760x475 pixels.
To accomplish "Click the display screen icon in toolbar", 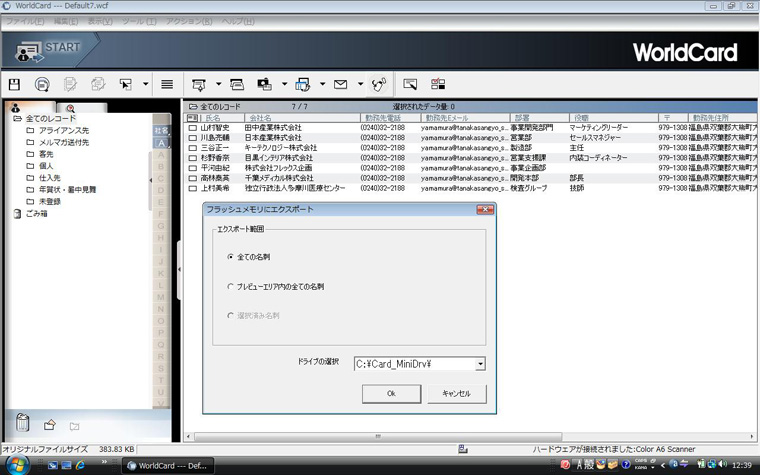I will coord(410,85).
